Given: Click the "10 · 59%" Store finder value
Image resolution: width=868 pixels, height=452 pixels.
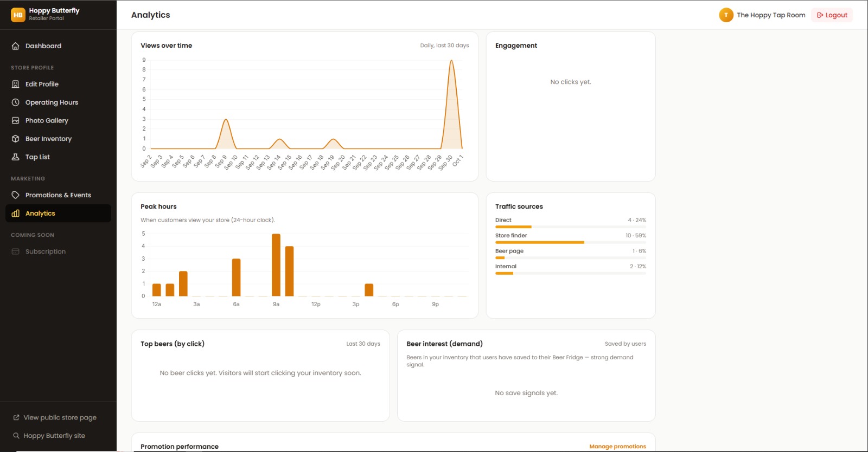Looking at the screenshot, I should tap(636, 236).
